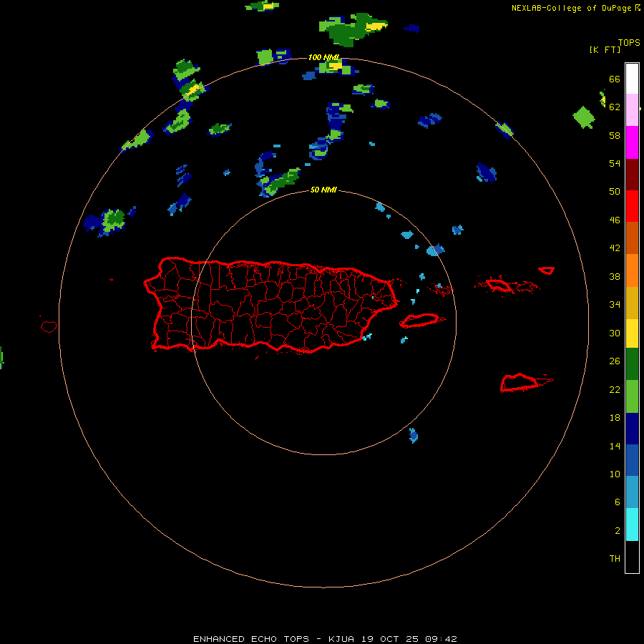Click the 22 legend value
644x644 pixels.
(615, 389)
